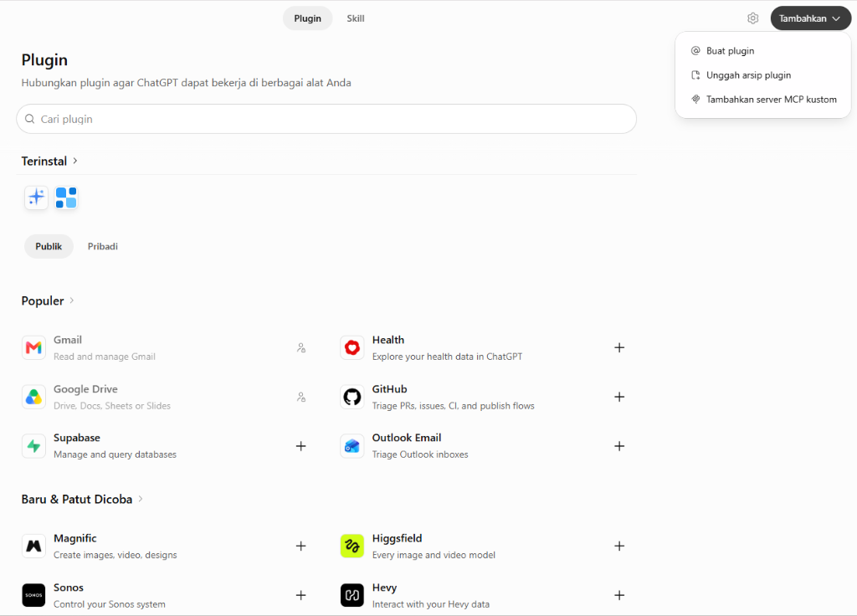Add the Magnific plugin with plus
The height and width of the screenshot is (616, 857).
tap(300, 546)
